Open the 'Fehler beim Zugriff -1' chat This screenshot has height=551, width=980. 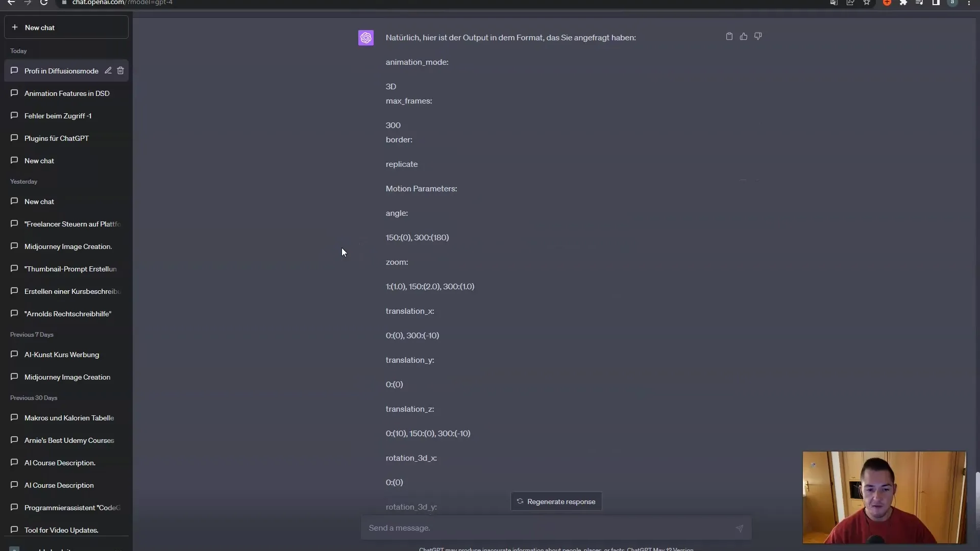click(58, 116)
